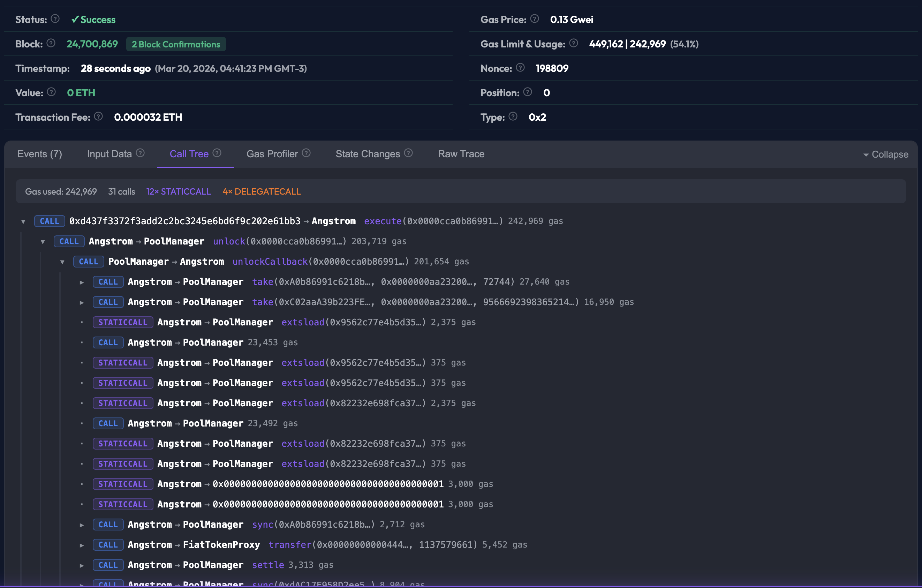922x588 pixels.
Task: Click the '31 calls' summary text
Action: [x=122, y=191]
